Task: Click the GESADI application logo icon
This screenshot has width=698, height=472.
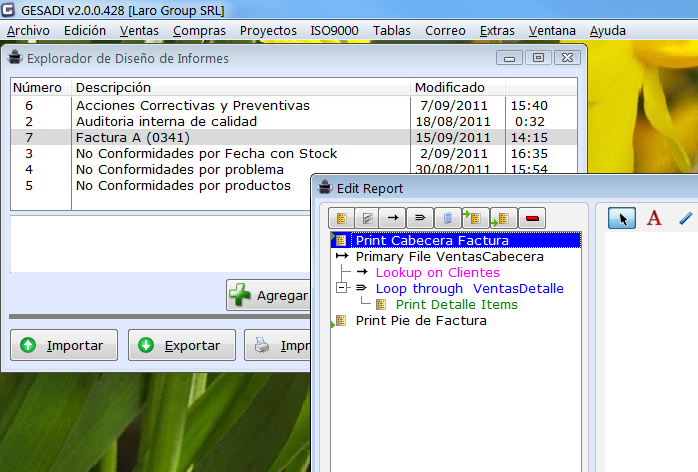Action: 8,9
